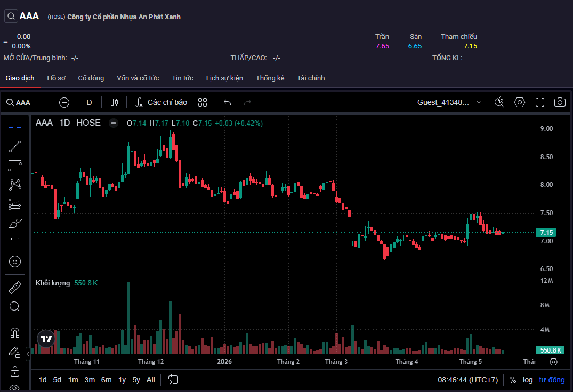Open chart settings hexagon icon
This screenshot has height=392, width=573.
tap(520, 103)
